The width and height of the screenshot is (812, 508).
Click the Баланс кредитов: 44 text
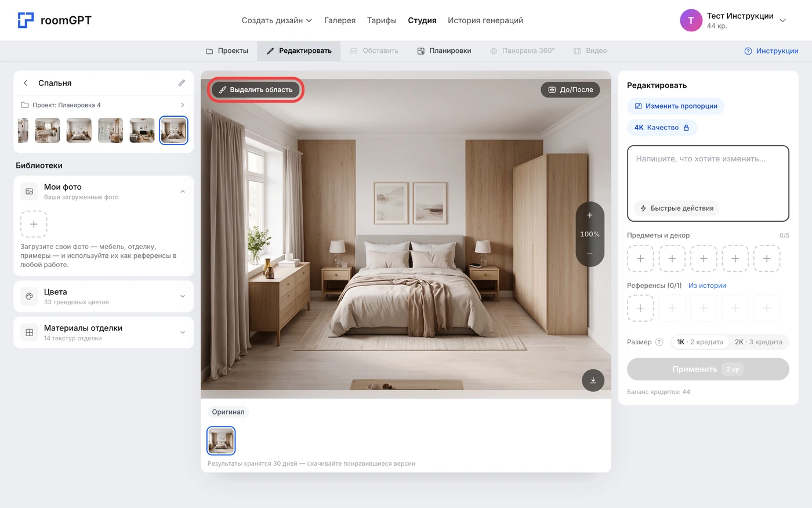coord(658,392)
